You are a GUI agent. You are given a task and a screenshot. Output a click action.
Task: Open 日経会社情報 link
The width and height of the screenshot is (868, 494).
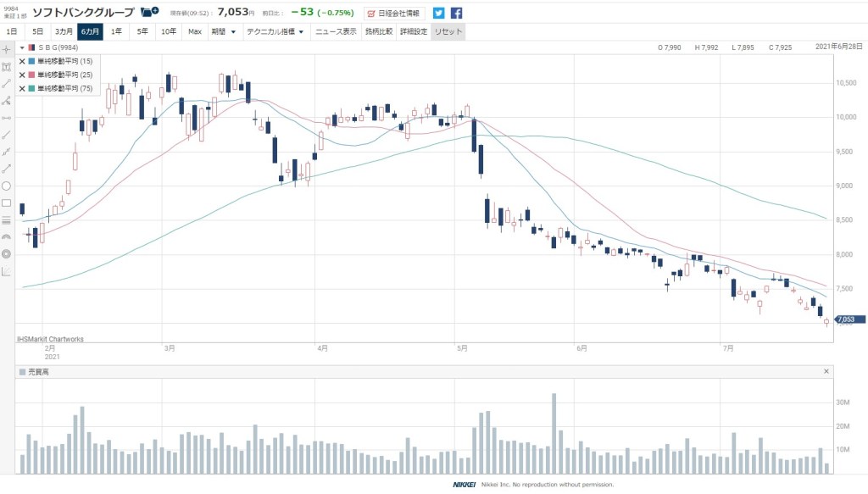[x=395, y=13]
